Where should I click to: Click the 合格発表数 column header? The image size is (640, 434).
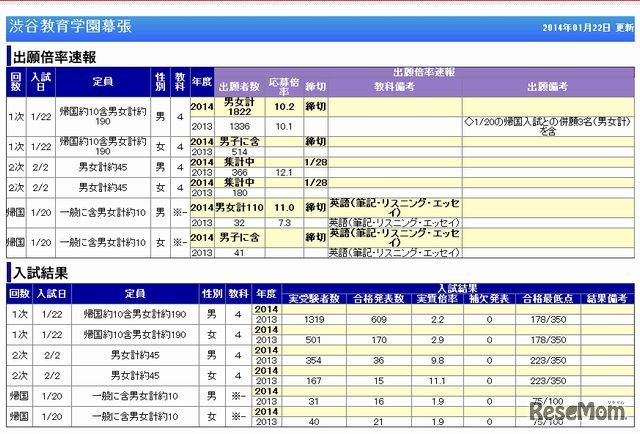(379, 299)
